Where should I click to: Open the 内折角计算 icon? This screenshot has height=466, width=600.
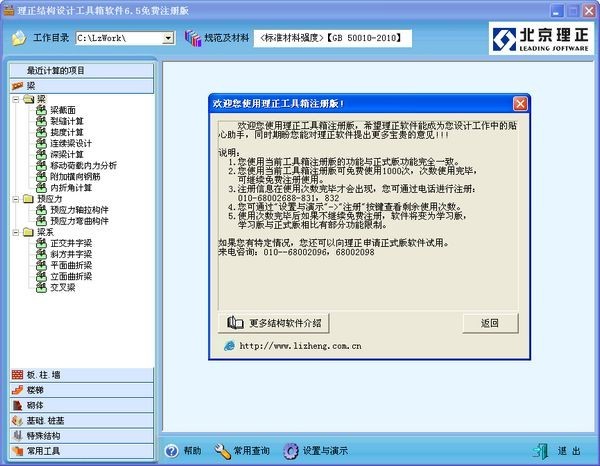point(41,188)
